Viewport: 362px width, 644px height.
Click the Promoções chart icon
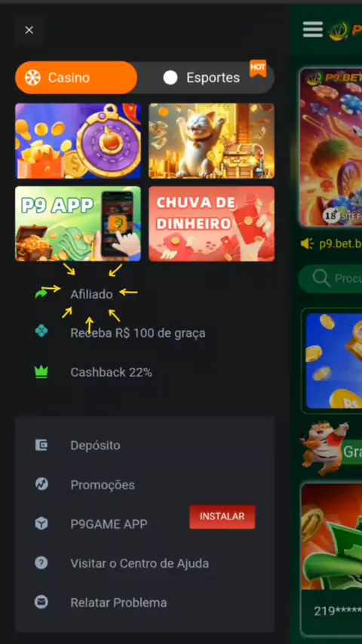coord(41,484)
